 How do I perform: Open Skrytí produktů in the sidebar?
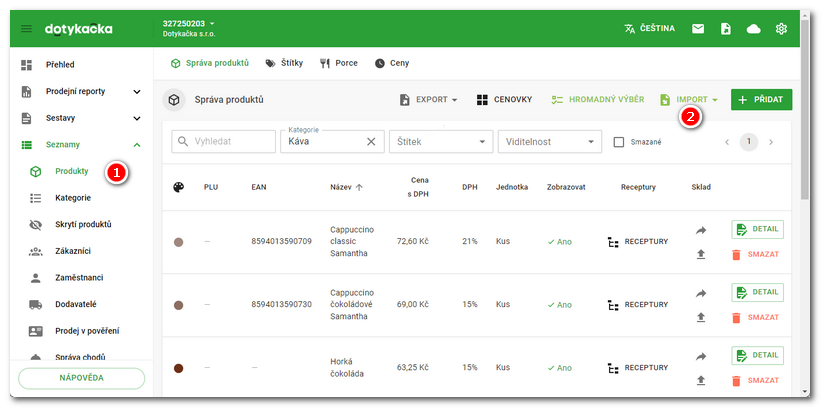tap(81, 225)
